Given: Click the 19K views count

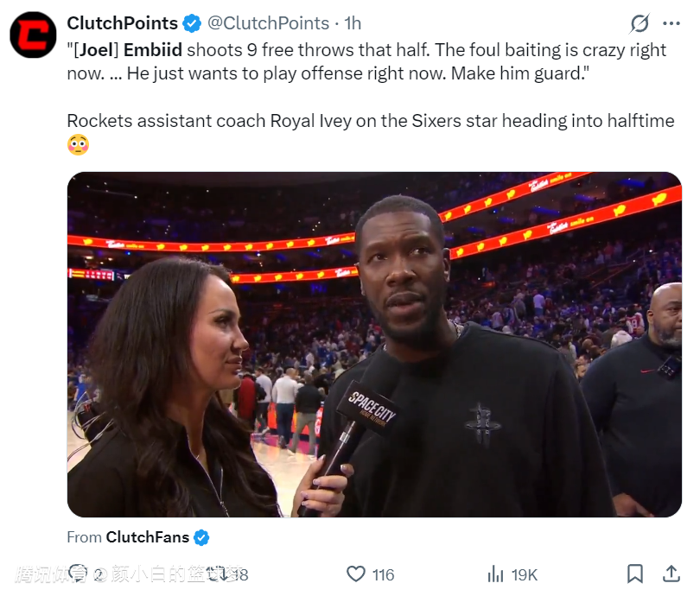Looking at the screenshot, I should 525,574.
